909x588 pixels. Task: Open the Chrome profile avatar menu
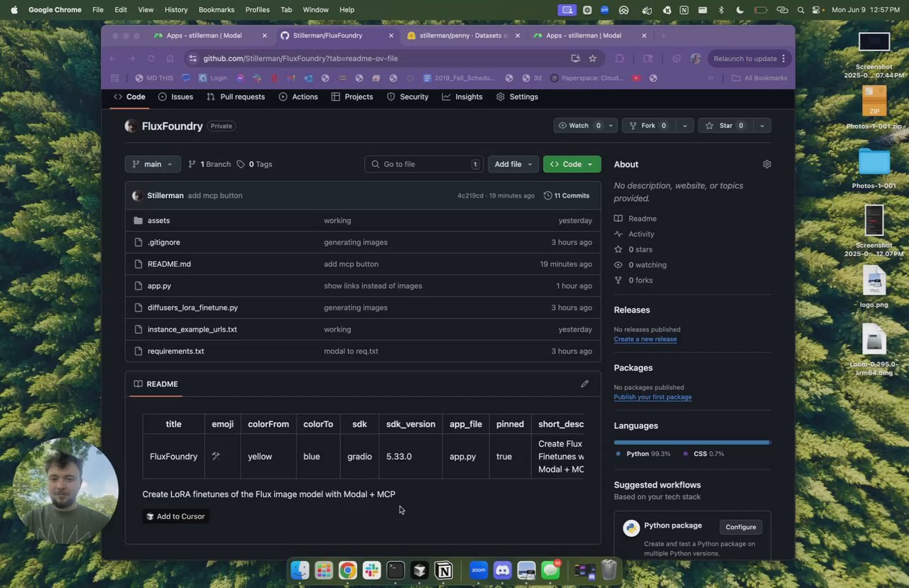[x=695, y=58]
